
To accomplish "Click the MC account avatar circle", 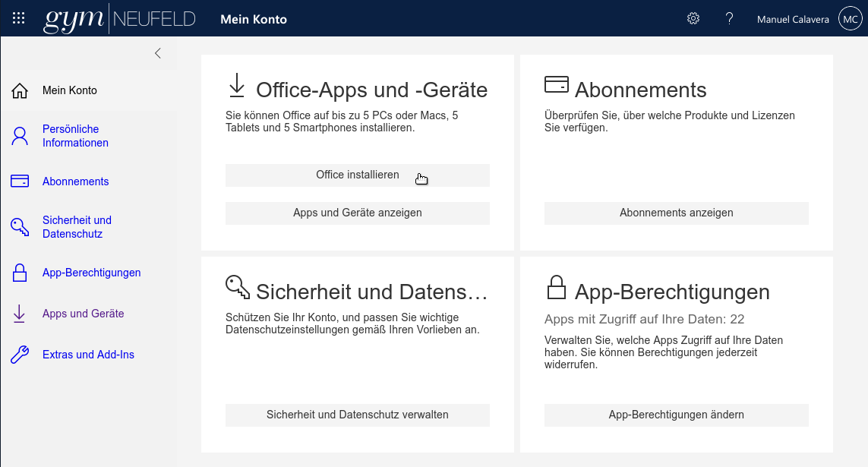I will pos(849,19).
